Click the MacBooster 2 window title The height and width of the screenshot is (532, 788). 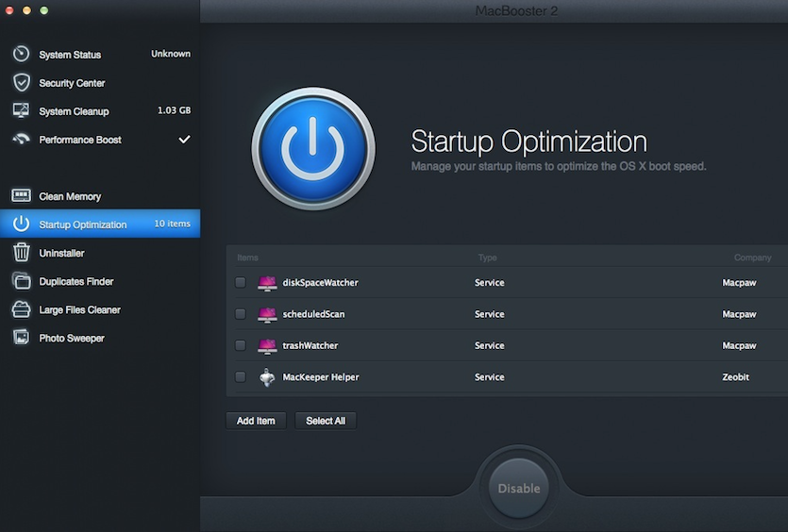(516, 10)
